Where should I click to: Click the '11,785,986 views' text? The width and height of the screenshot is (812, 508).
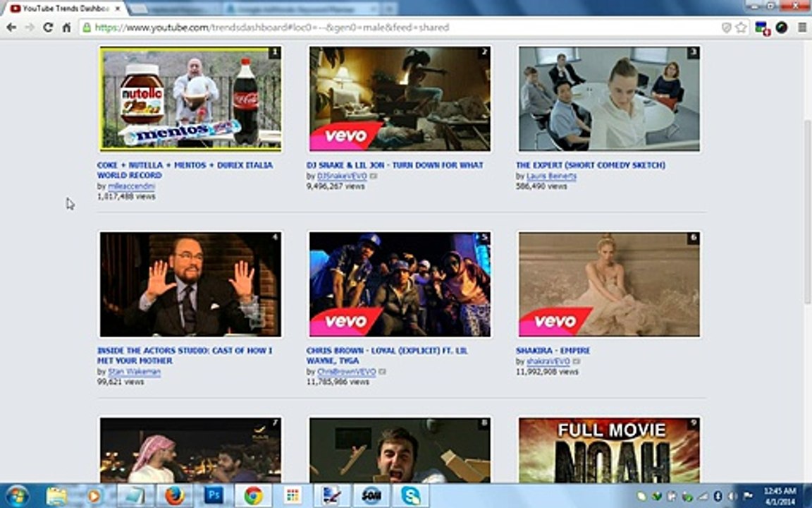pos(338,382)
